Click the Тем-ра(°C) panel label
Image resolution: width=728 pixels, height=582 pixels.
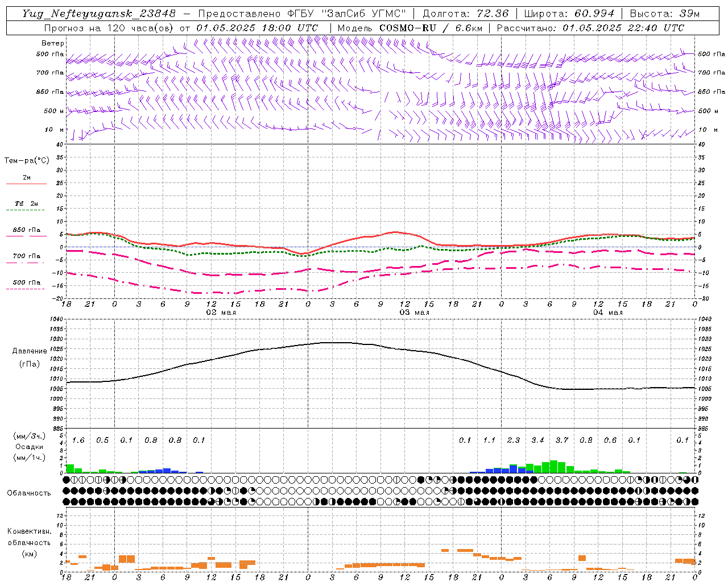coord(27,161)
